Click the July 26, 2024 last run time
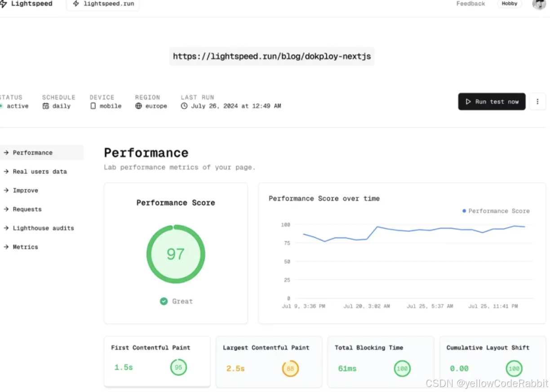This screenshot has height=392, width=550. point(236,106)
